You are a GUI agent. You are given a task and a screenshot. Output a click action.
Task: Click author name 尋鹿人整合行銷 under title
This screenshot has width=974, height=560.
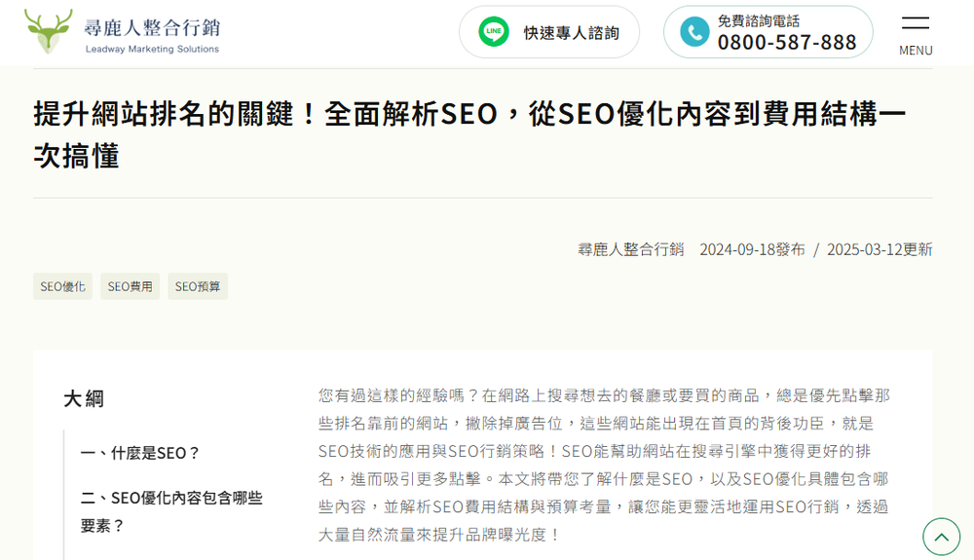630,249
